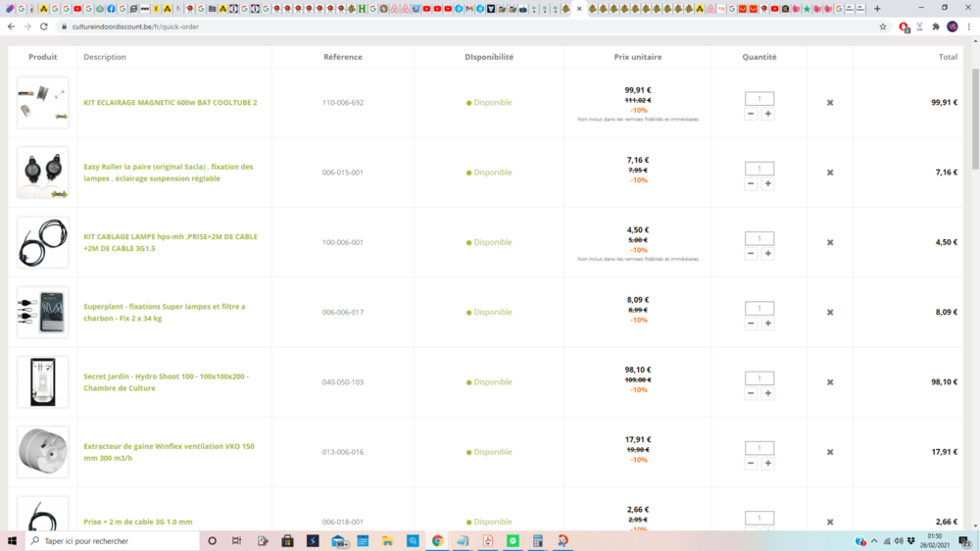The image size is (980, 551).
Task: Click reference 110-006-692
Action: tap(342, 103)
